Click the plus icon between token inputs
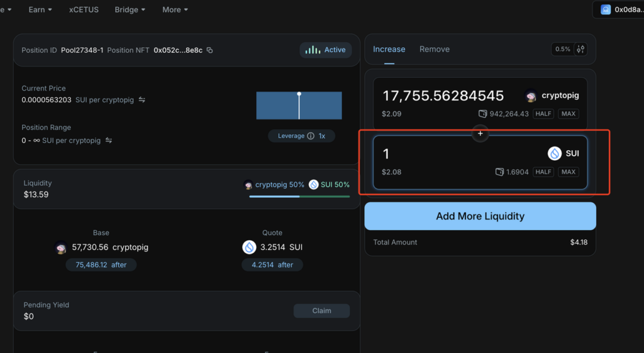The width and height of the screenshot is (644, 353). [480, 133]
